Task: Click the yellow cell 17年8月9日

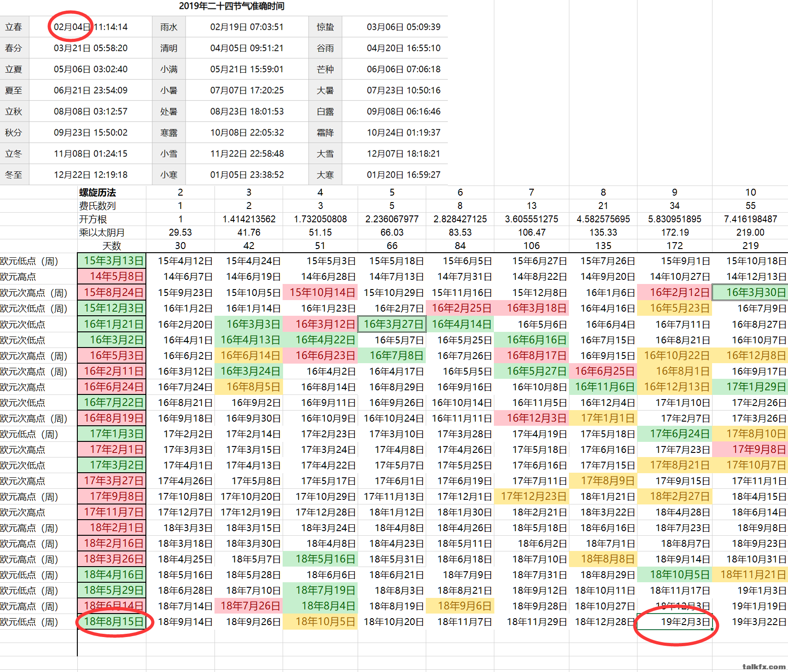Action: coord(603,481)
